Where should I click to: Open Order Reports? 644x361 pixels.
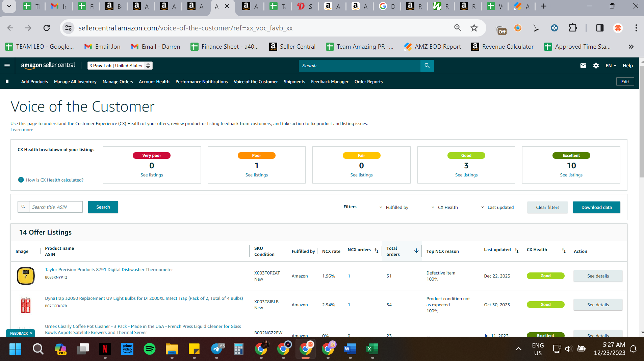[368, 81]
